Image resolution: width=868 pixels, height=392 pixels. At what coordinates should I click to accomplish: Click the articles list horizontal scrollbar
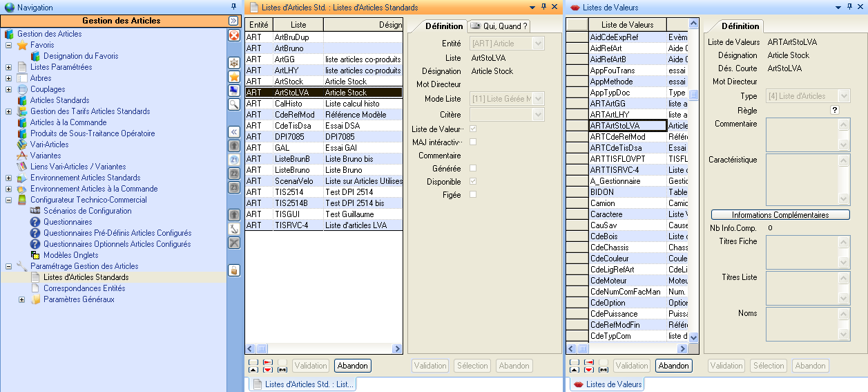324,349
